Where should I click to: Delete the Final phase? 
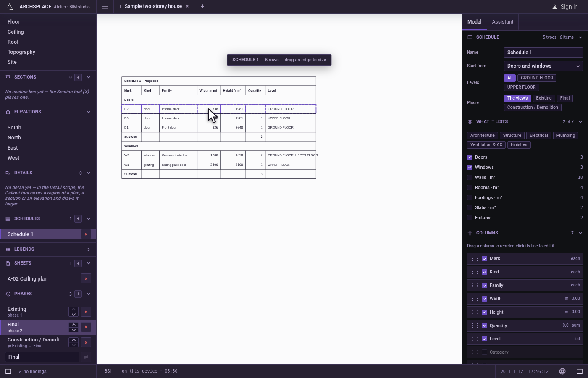click(86, 327)
